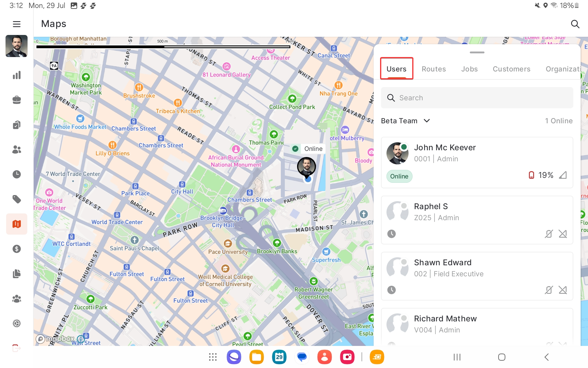Open the tag icon in sidebar

(17, 199)
